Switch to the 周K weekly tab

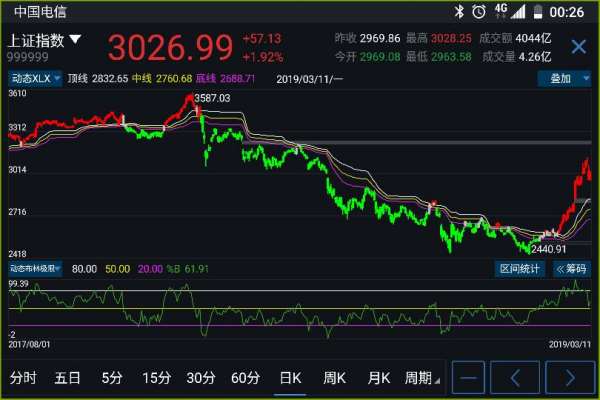[x=334, y=378]
